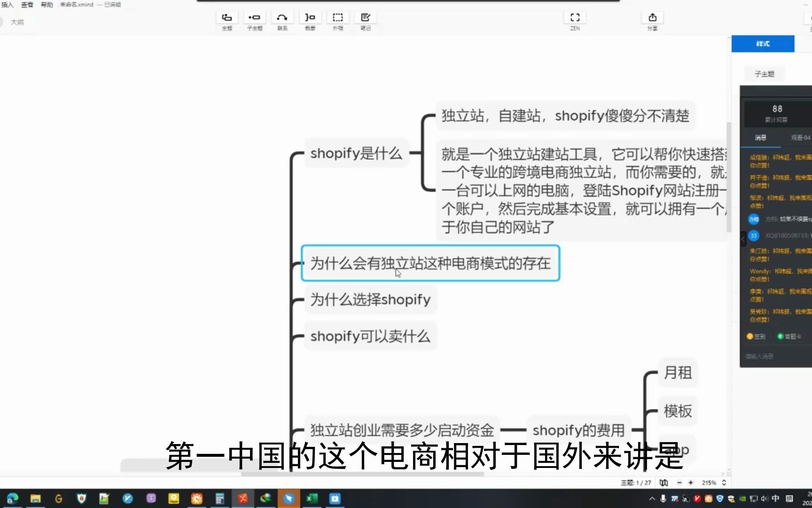Switch to 大纲 outline view
The image size is (812, 508).
(17, 22)
